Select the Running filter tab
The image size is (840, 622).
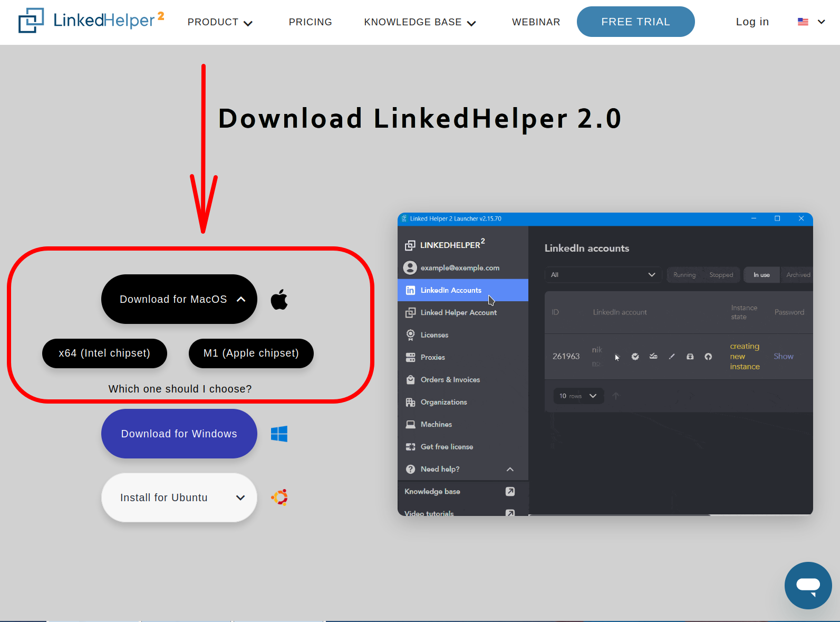pos(684,275)
